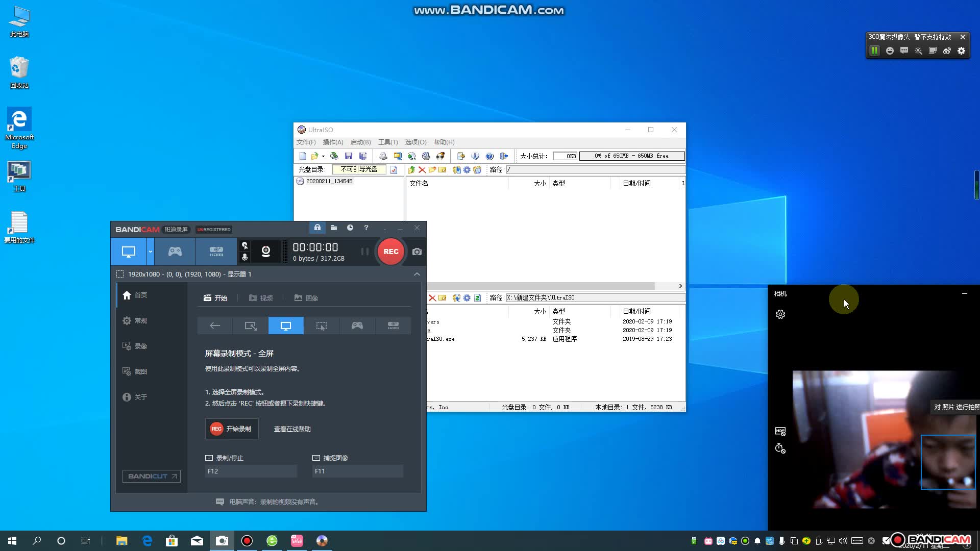
Task: Open camera app settings gear
Action: [x=780, y=314]
